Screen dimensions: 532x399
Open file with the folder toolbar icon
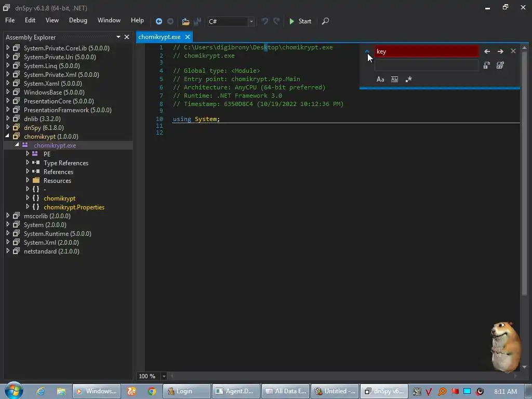click(185, 21)
